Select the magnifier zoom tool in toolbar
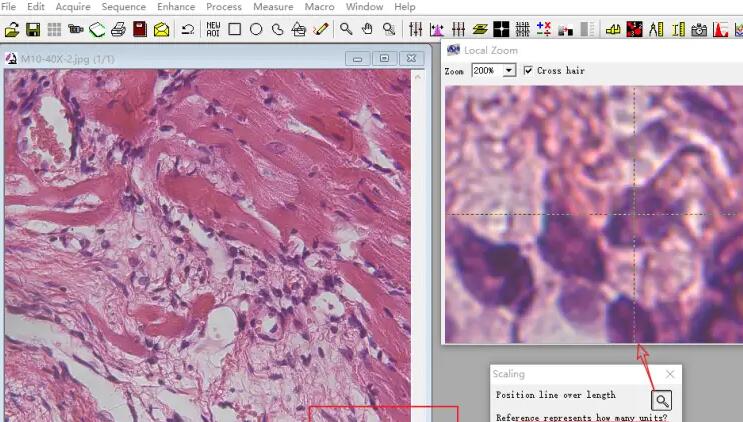Viewport: 743px width, 422px height. 346,30
